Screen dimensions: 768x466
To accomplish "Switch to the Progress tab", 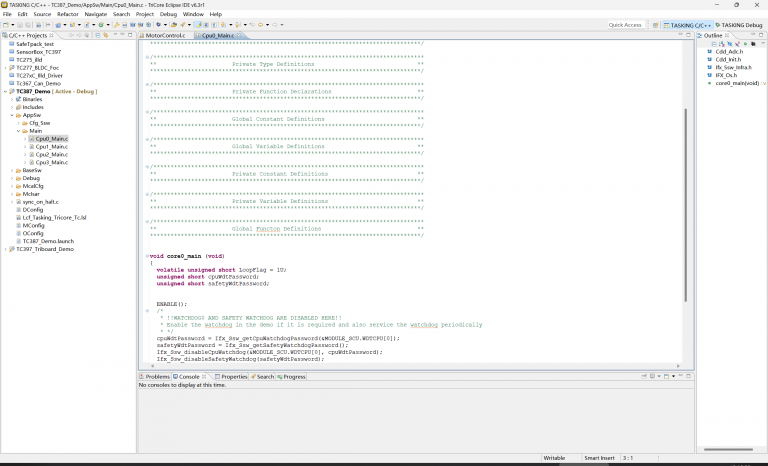I will coord(291,376).
